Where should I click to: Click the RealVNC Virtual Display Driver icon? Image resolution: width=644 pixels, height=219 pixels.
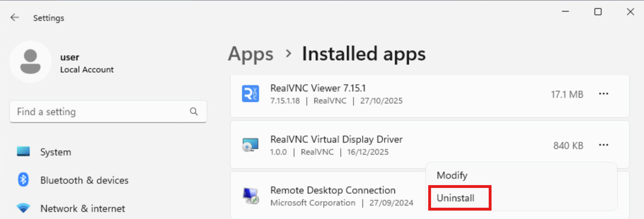(250, 145)
